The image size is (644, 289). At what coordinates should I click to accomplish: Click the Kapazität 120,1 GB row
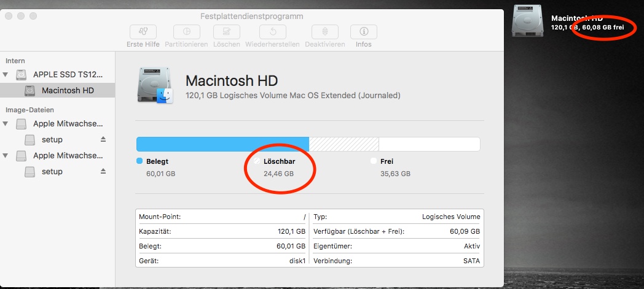point(222,231)
